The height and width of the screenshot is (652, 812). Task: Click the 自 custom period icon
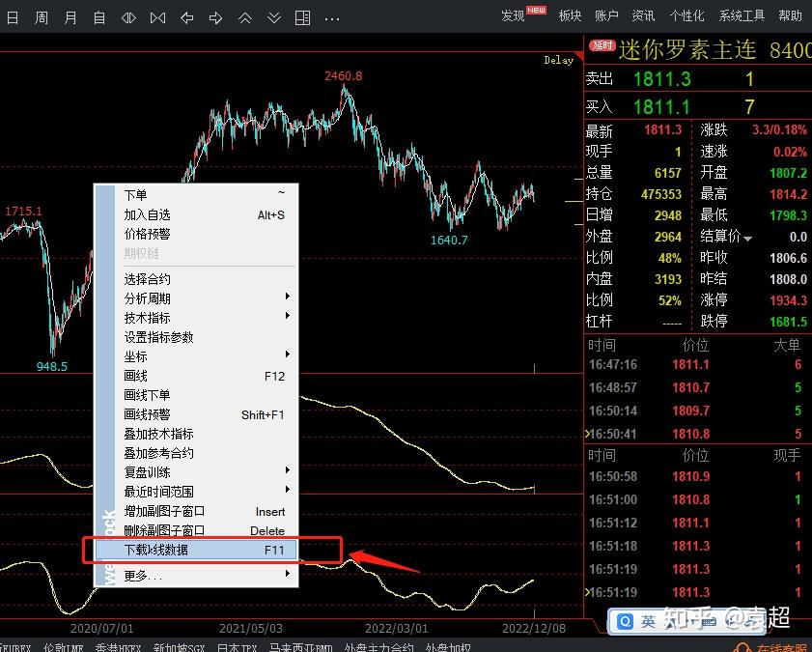click(x=99, y=16)
